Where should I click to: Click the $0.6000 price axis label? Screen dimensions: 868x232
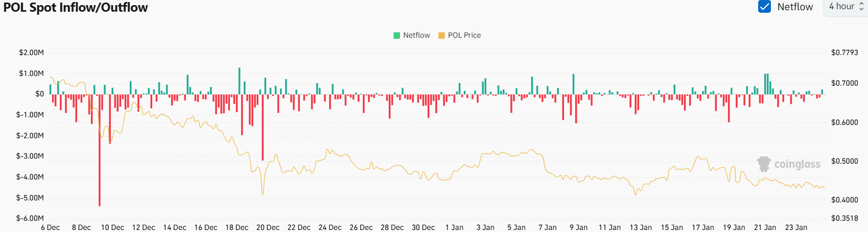click(844, 122)
